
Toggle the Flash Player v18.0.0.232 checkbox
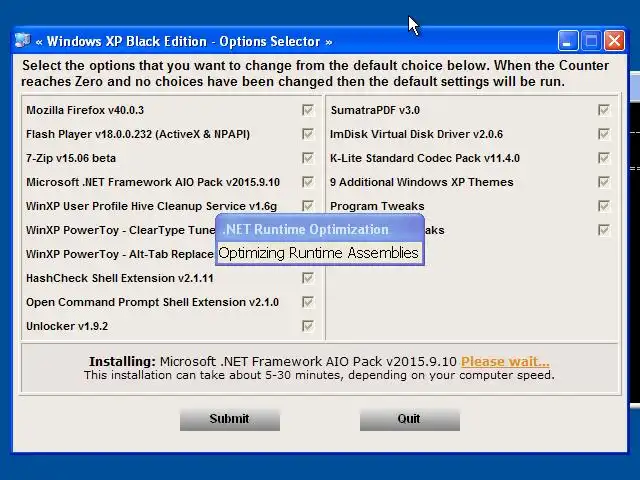tap(308, 134)
